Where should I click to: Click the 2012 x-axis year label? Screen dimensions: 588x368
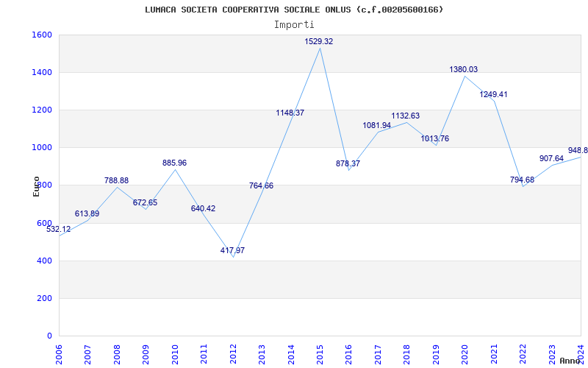(x=233, y=354)
